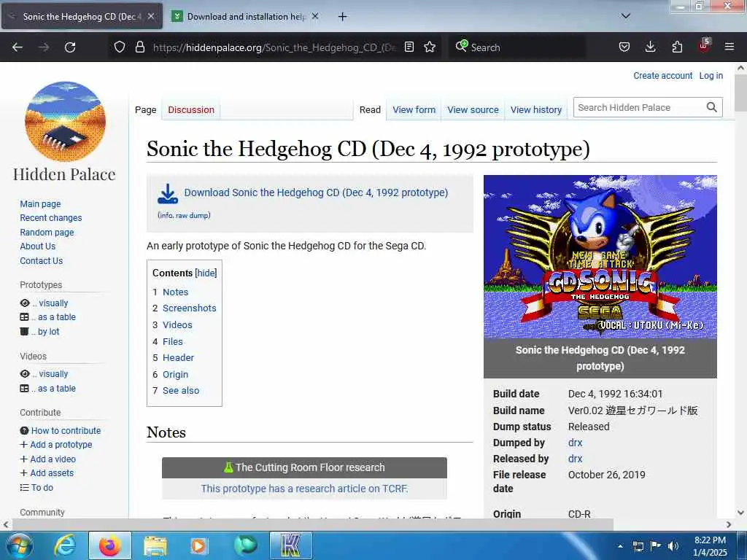Open the Main page sidebar link
The image size is (747, 560).
pyautogui.click(x=41, y=204)
